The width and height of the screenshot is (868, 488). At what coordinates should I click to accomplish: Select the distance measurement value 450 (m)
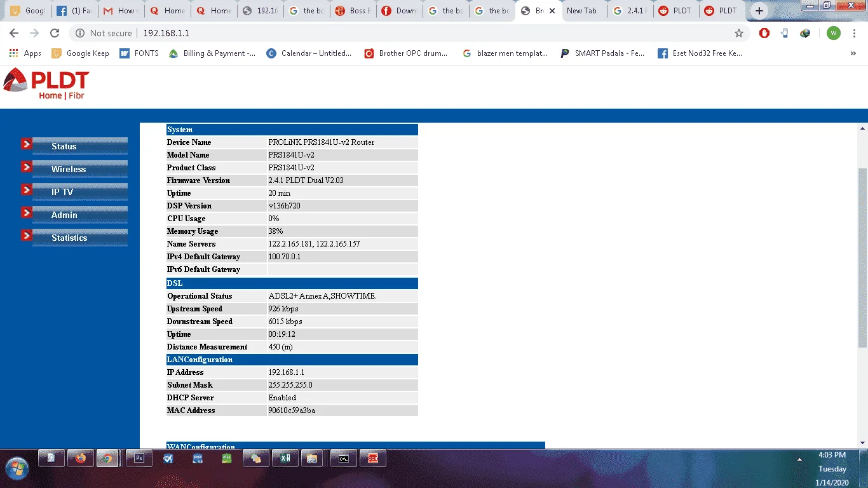point(281,347)
